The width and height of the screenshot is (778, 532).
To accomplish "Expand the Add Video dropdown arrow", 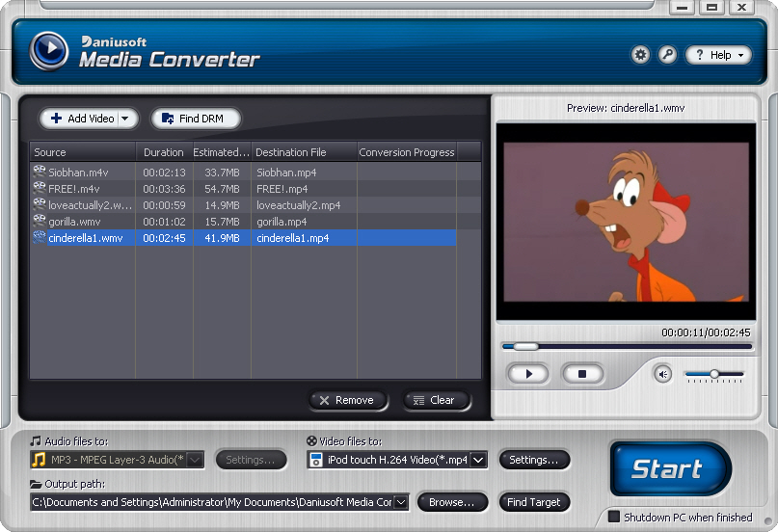I will pos(125,119).
